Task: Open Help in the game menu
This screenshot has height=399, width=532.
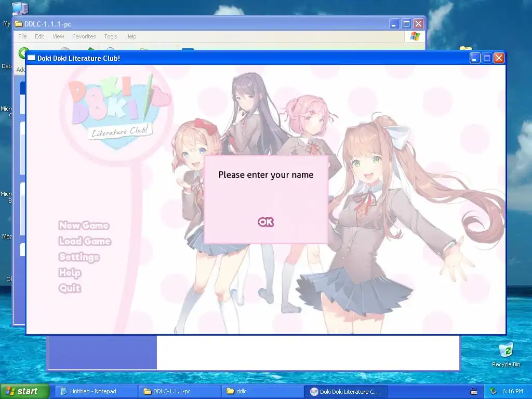Action: pyautogui.click(x=70, y=272)
